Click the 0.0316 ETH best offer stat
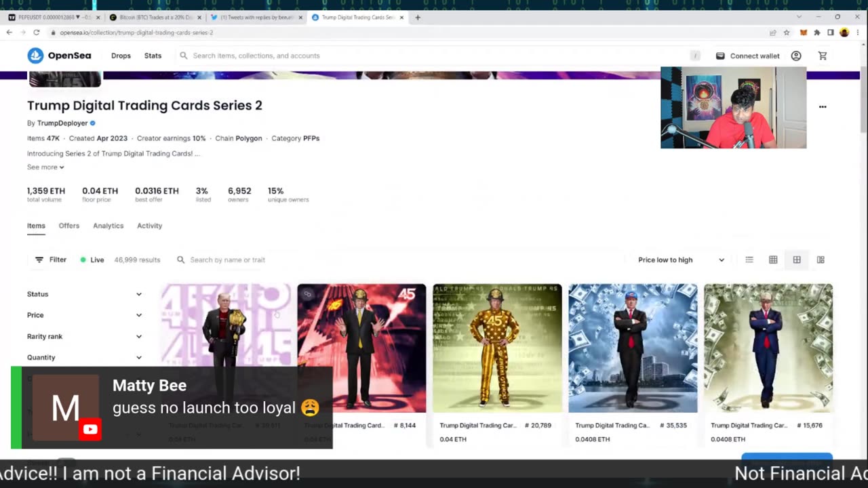The image size is (868, 488). pyautogui.click(x=157, y=195)
